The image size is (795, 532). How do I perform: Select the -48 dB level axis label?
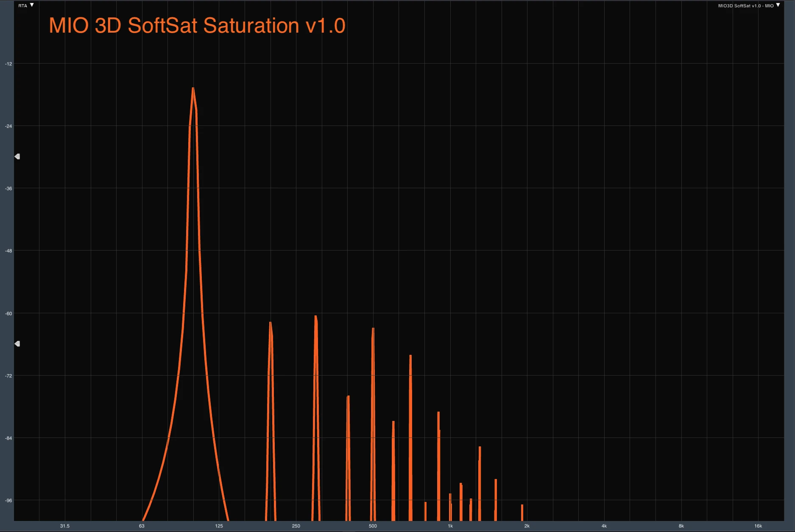(8, 251)
